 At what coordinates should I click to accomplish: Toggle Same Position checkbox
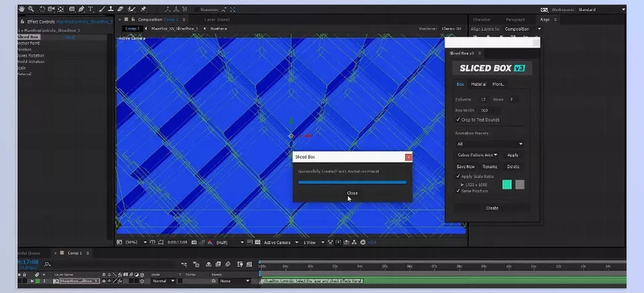pyautogui.click(x=458, y=191)
